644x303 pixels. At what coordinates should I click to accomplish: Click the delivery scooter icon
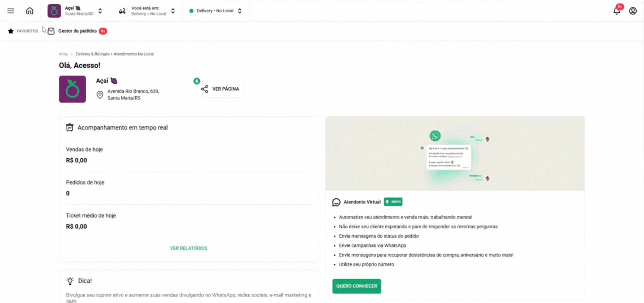[122, 11]
